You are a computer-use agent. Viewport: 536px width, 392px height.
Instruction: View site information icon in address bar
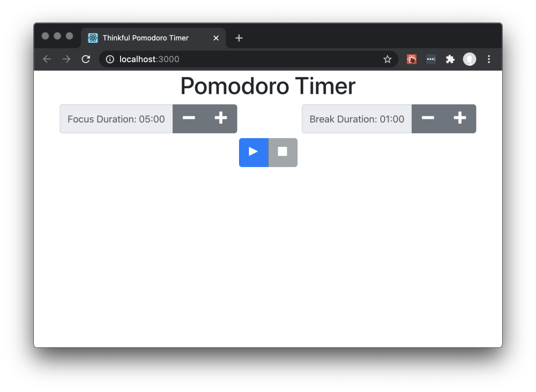tap(110, 59)
